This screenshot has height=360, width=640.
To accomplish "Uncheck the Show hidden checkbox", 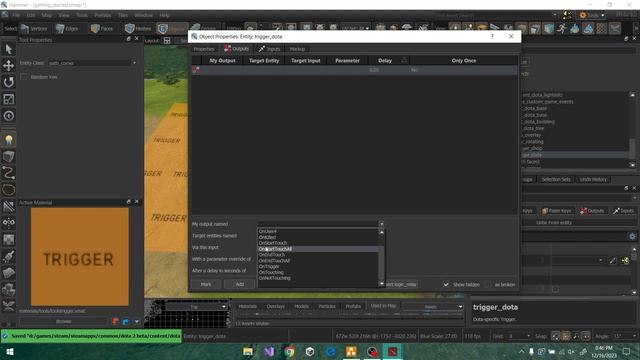I will [446, 284].
